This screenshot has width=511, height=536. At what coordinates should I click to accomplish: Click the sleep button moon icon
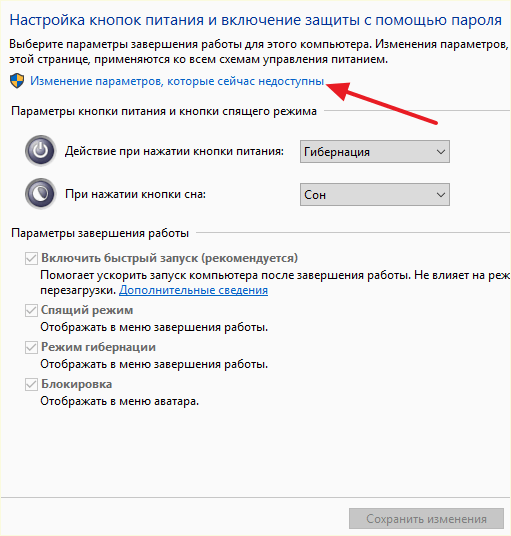tap(40, 194)
